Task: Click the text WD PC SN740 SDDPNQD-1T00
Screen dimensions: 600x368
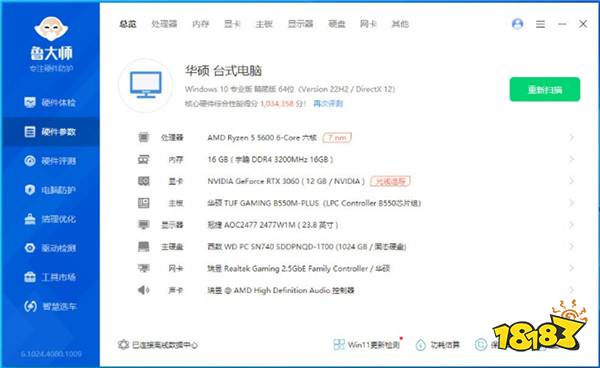Action: pos(279,247)
